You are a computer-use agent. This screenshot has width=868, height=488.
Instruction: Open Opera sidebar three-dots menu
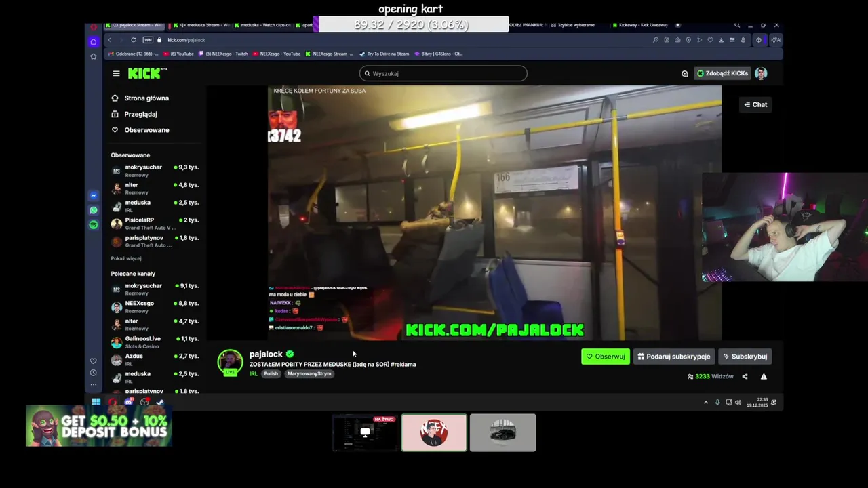[x=94, y=384]
